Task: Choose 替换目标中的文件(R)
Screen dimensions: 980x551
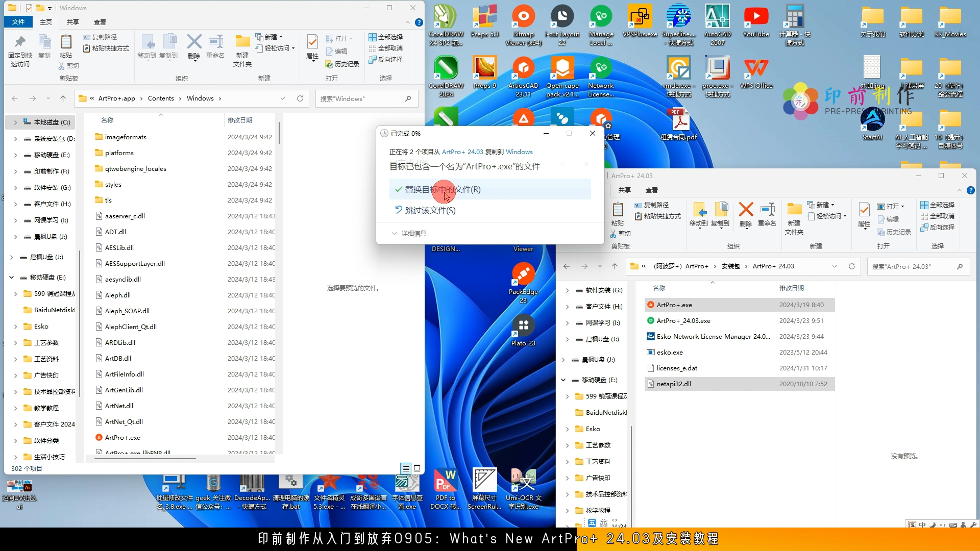Action: [x=490, y=189]
